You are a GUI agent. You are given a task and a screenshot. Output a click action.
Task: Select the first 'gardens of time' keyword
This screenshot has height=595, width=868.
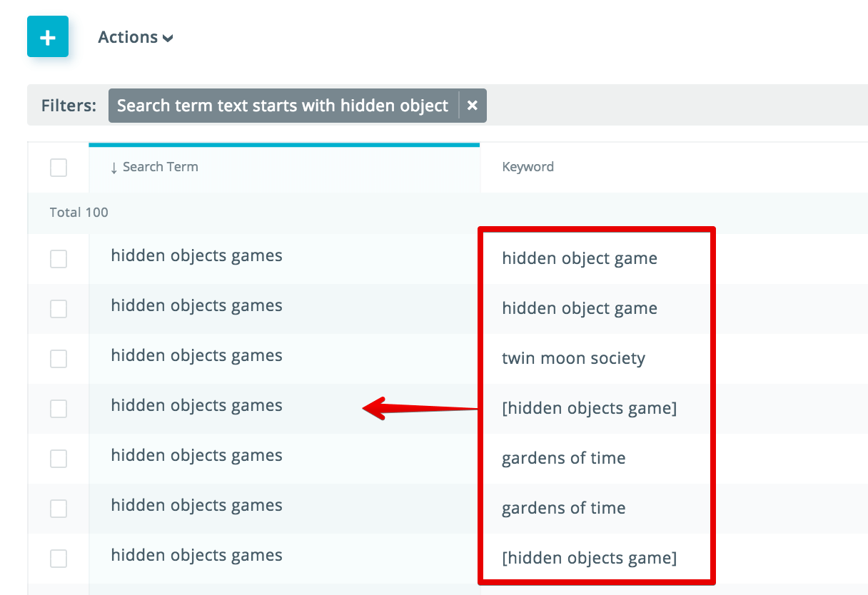[563, 458]
